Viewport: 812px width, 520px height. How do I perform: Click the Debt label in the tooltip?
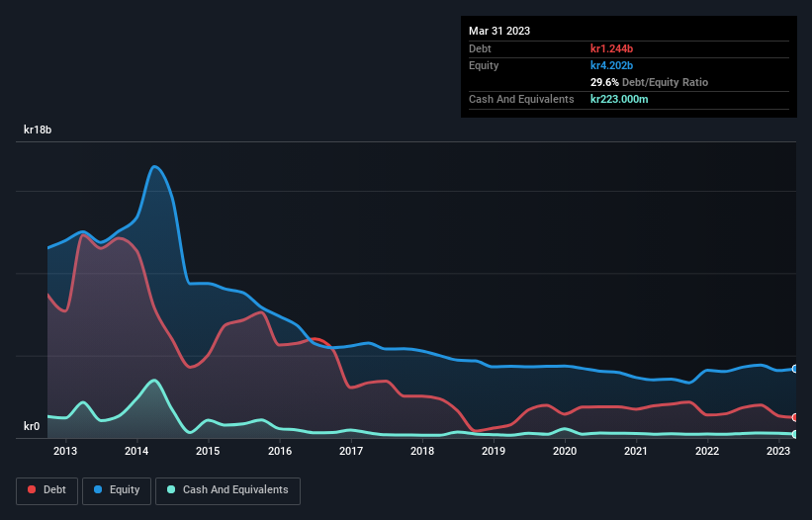tap(480, 48)
